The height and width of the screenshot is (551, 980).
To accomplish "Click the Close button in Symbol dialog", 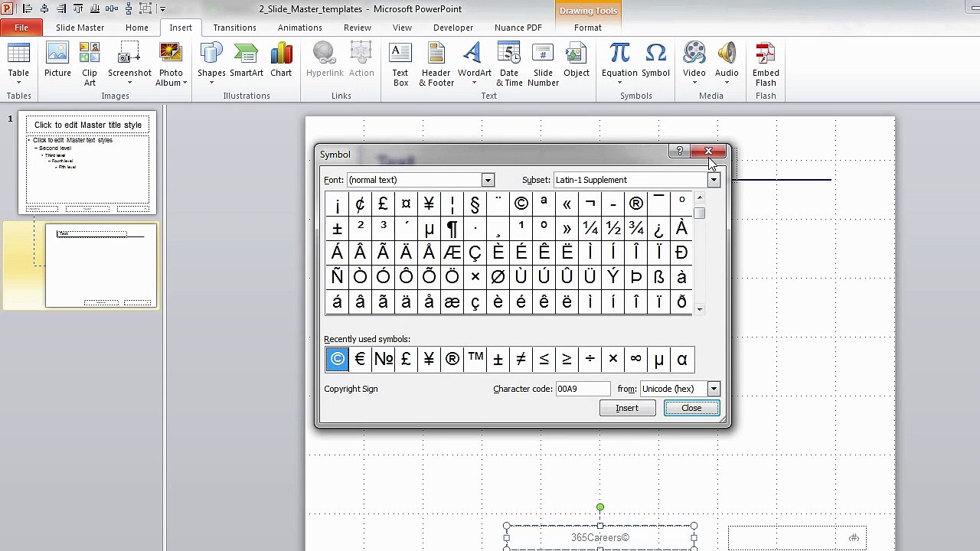I will pos(691,408).
